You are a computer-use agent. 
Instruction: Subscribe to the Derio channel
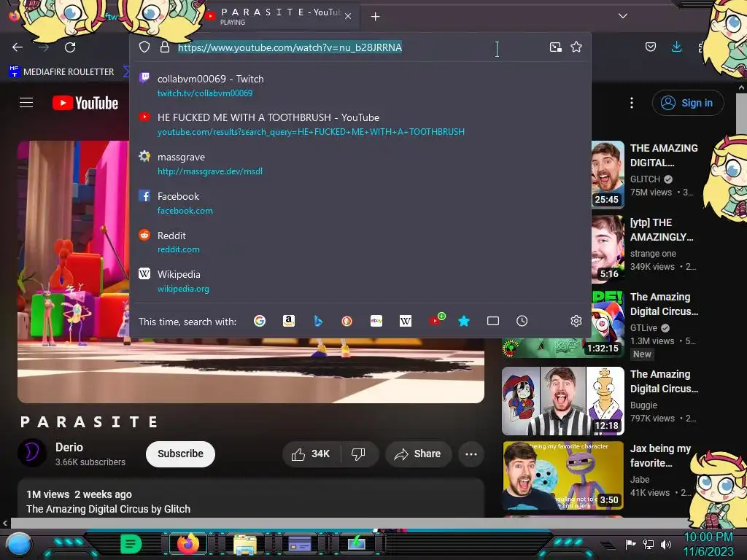(x=181, y=454)
